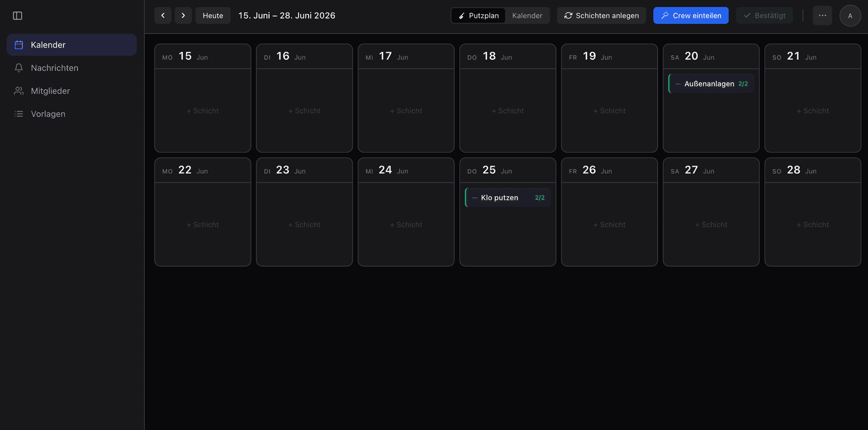Go to the previous period with left chevron
This screenshot has width=868, height=430.
163,16
